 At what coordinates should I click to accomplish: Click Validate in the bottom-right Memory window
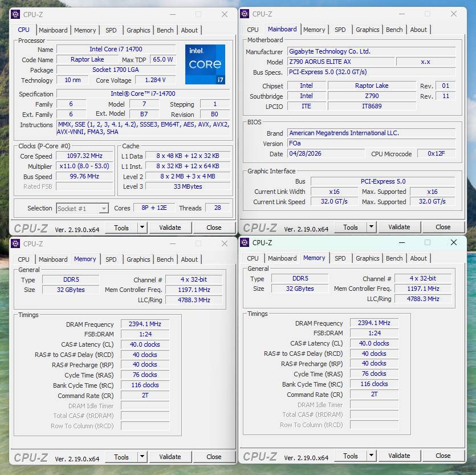click(x=399, y=456)
